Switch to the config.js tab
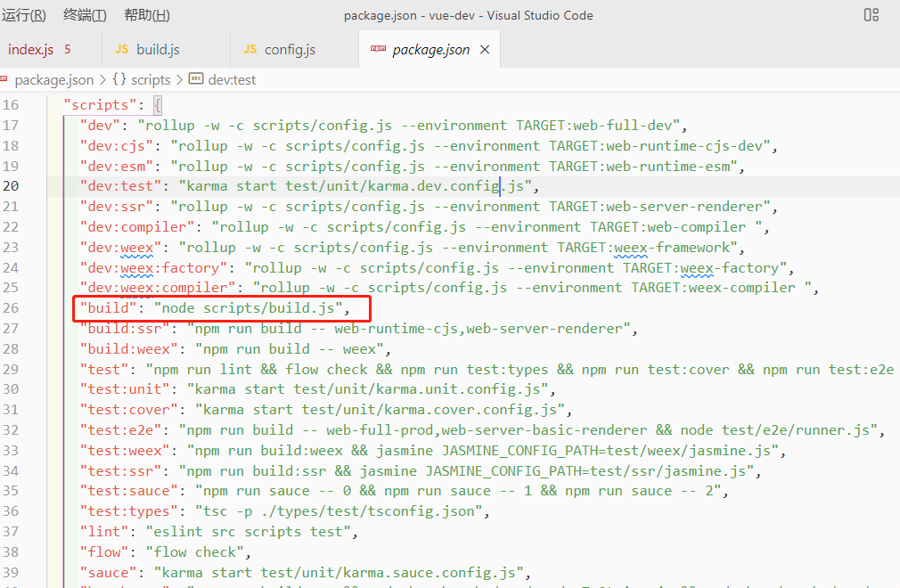900x588 pixels. point(290,50)
